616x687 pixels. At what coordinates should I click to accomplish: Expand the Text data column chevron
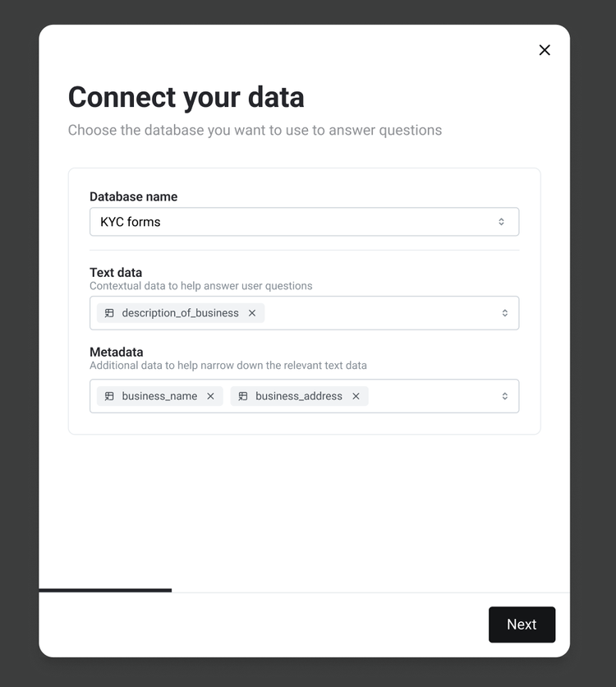coord(504,313)
